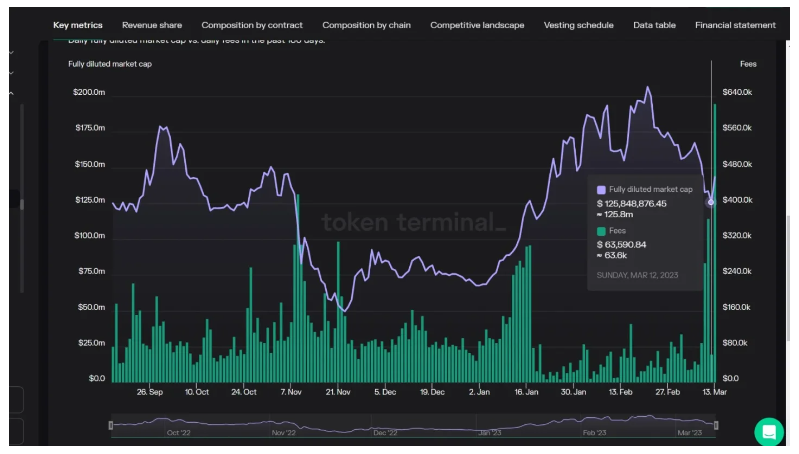The width and height of the screenshot is (799, 454).
Task: Click the '$160.0k' right axis value
Action: tap(736, 307)
